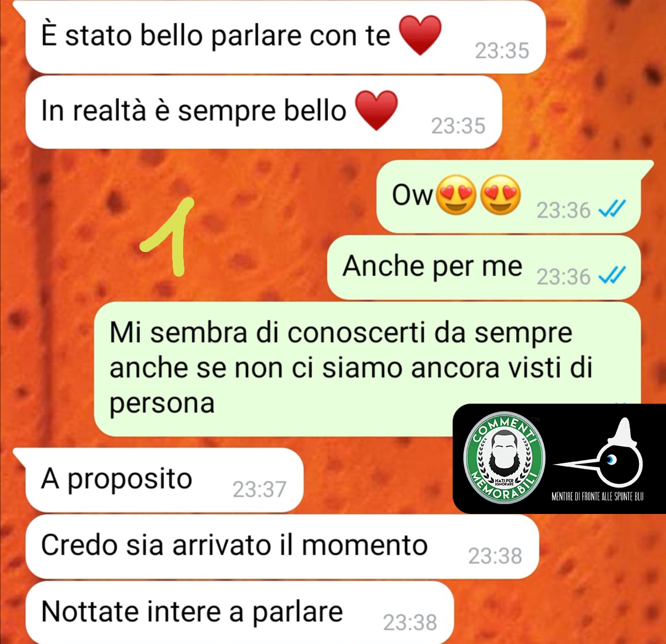
Task: Select the 'A proposito' message bubble
Action: click(x=164, y=479)
